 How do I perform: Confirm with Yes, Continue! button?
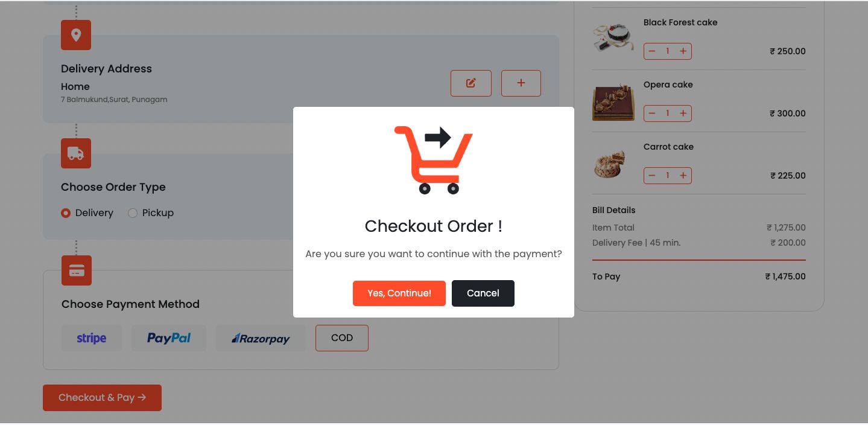399,293
